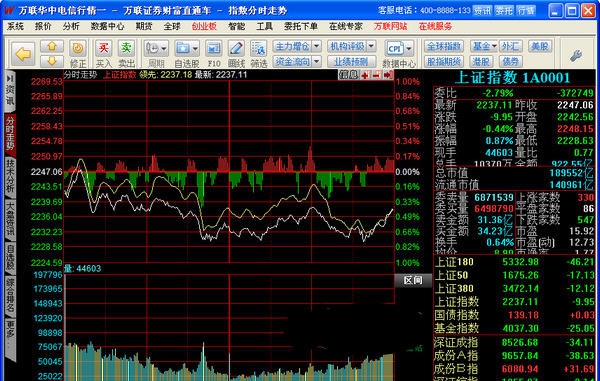The height and width of the screenshot is (381, 600).
Task: Click the down arrow toolbar button
Action: coord(52,61)
